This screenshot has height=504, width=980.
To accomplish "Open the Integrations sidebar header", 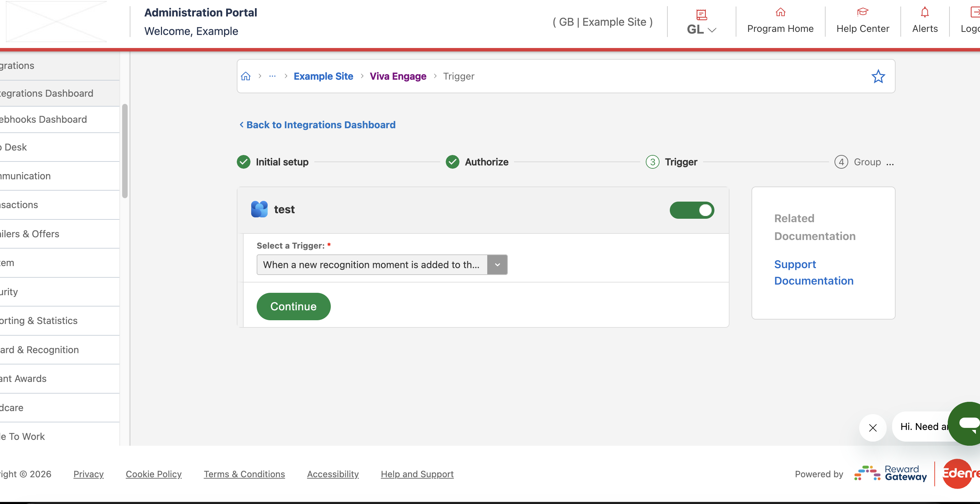I will click(60, 66).
